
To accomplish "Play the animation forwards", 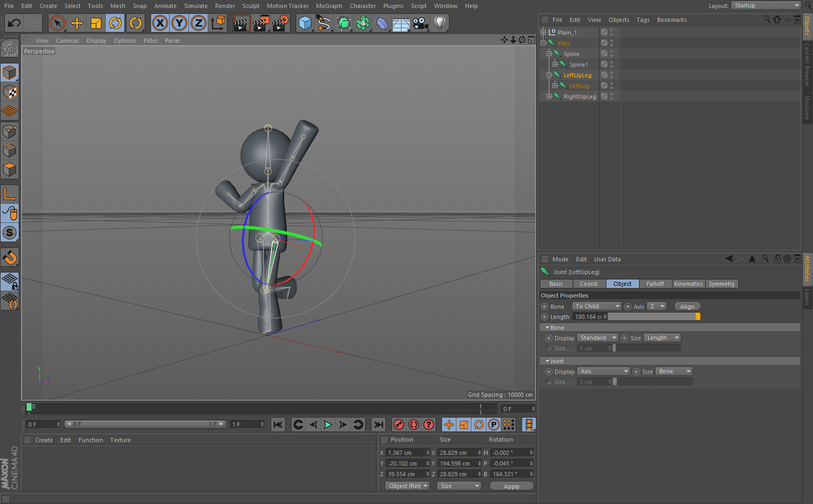I will pos(328,425).
